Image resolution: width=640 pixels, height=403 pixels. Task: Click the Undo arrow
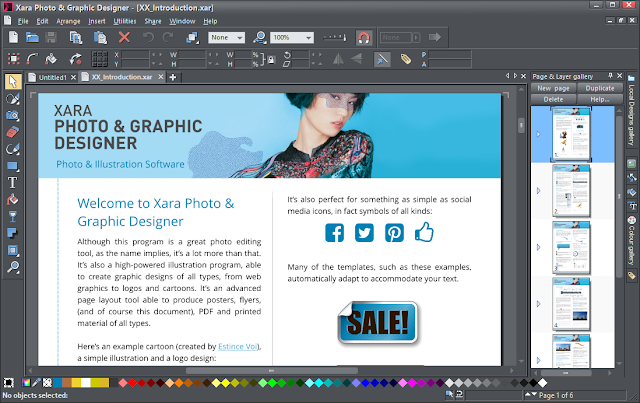148,38
